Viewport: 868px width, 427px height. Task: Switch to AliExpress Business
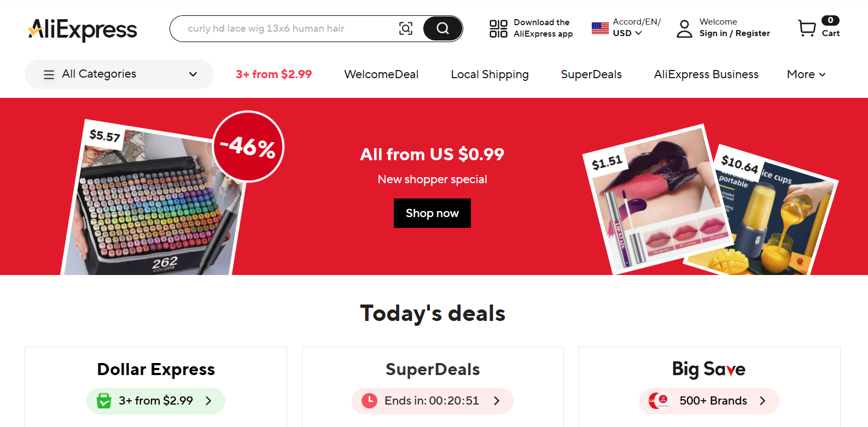706,74
